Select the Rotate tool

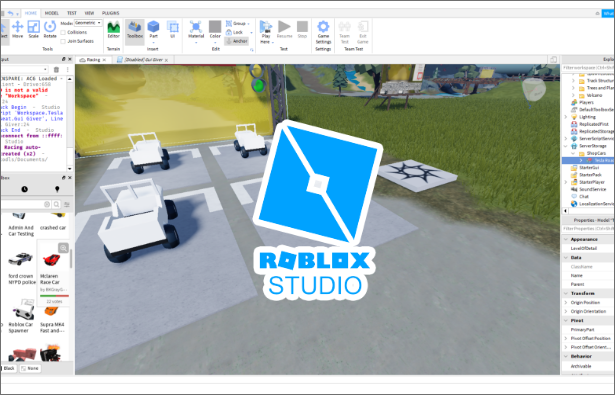click(50, 29)
